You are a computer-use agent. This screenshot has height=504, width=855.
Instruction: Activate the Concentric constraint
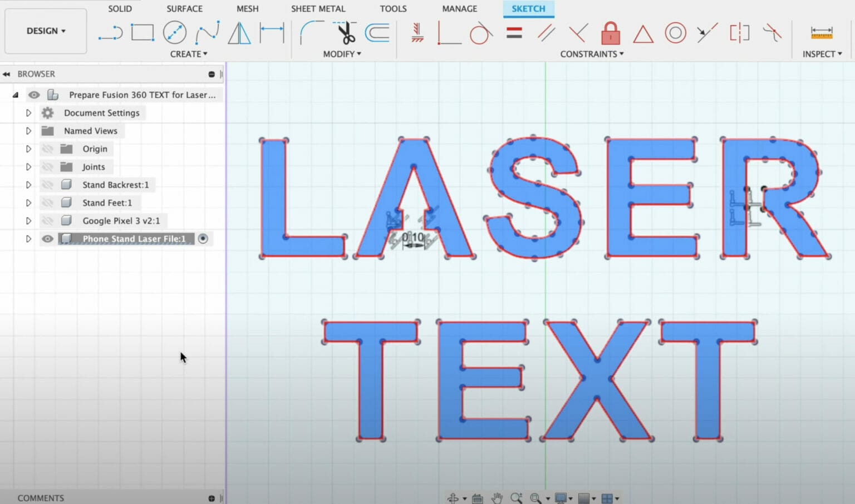[x=675, y=32]
